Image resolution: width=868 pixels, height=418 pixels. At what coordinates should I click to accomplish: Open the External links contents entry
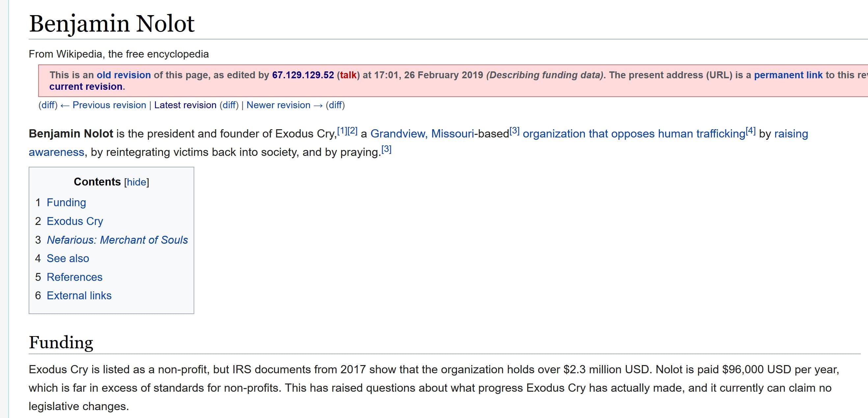79,296
